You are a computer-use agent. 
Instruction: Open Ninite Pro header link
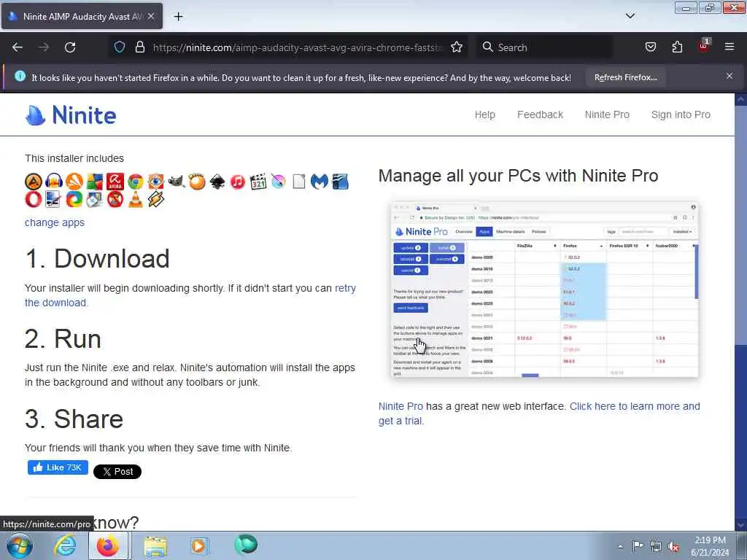[607, 114]
